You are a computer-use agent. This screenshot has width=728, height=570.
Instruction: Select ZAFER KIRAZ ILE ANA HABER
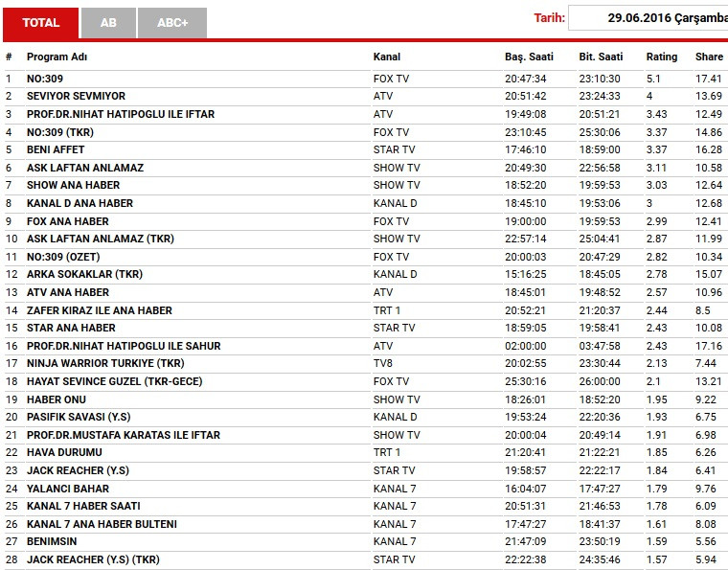(100, 310)
